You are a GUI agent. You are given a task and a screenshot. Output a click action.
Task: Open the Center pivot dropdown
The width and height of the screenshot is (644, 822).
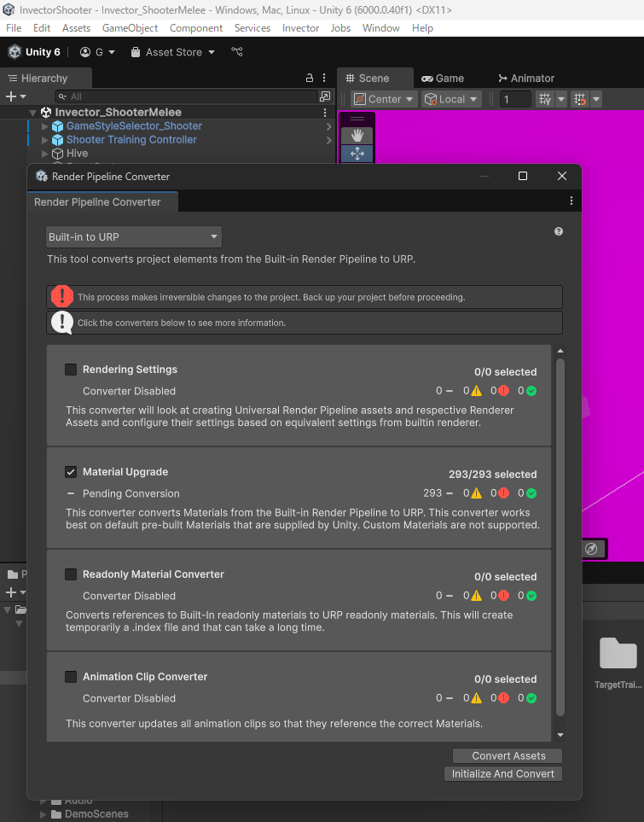click(x=384, y=99)
